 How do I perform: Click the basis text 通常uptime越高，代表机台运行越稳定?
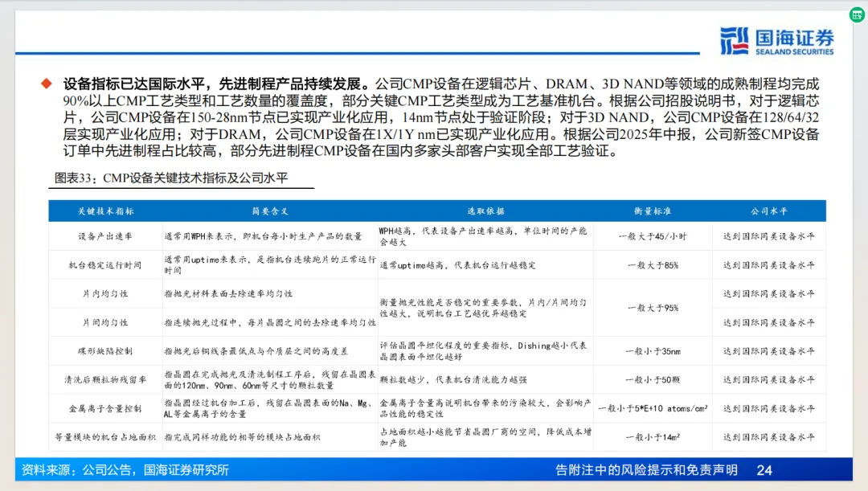click(458, 265)
